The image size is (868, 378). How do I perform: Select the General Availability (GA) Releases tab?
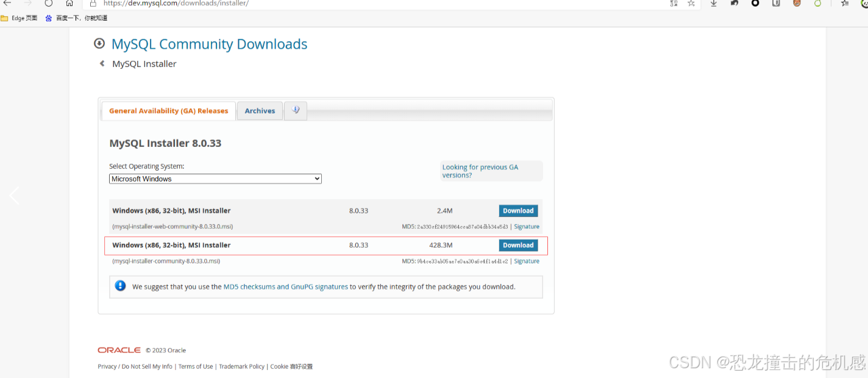click(168, 111)
